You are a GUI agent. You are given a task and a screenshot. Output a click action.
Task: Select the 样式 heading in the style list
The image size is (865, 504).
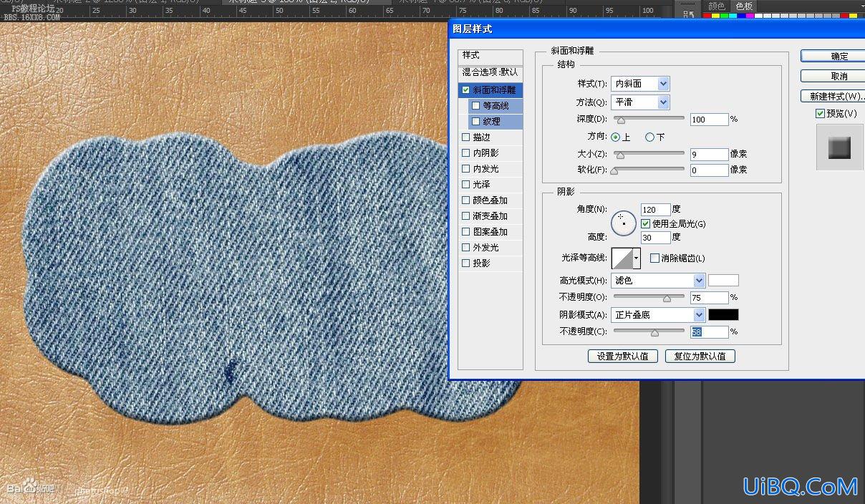[491, 55]
